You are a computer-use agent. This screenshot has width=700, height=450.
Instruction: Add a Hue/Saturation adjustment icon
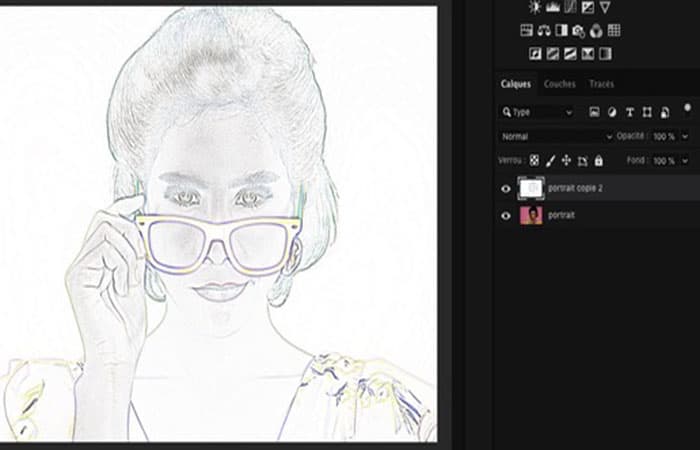(527, 30)
